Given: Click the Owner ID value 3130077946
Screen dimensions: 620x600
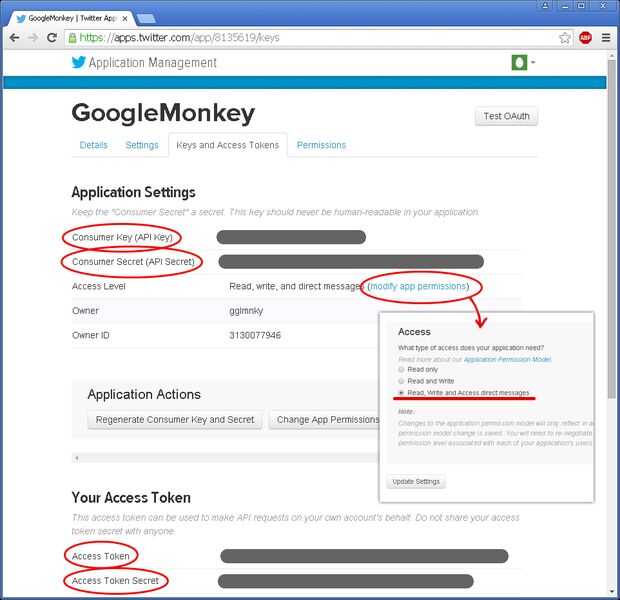Looking at the screenshot, I should (255, 335).
